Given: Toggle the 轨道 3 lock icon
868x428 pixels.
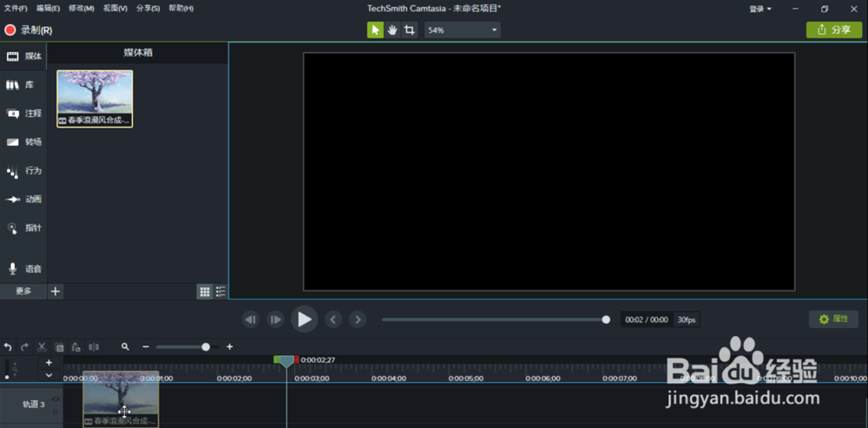Looking at the screenshot, I should tap(56, 412).
